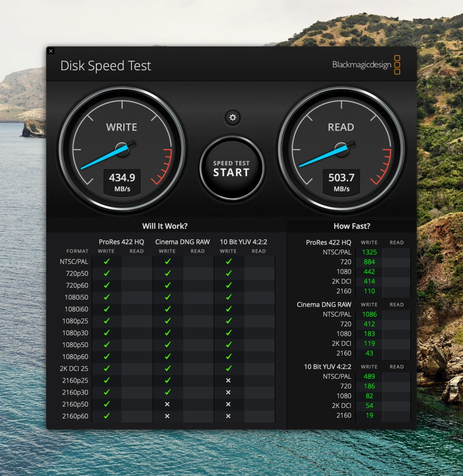Screen dimensions: 463x476
Task: Click ProRes 422 HQ 2160 write value 110
Action: [x=369, y=291]
